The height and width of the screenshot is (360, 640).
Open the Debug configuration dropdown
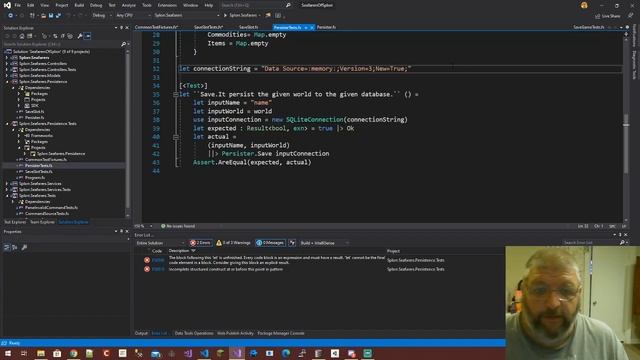(101, 16)
